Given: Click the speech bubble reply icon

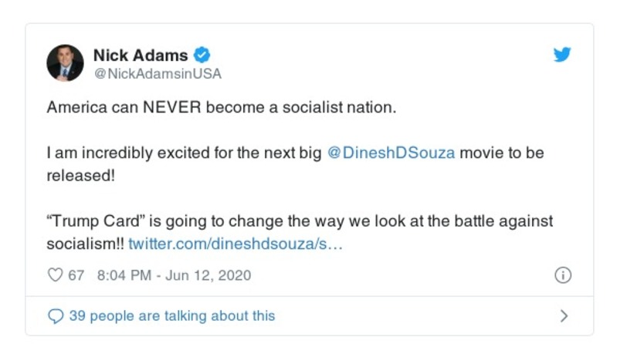Looking at the screenshot, I should tap(56, 315).
